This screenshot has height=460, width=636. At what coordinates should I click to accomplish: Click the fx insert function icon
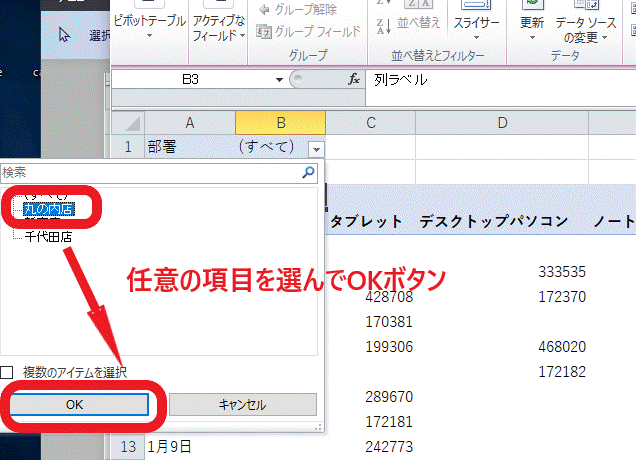[x=353, y=79]
